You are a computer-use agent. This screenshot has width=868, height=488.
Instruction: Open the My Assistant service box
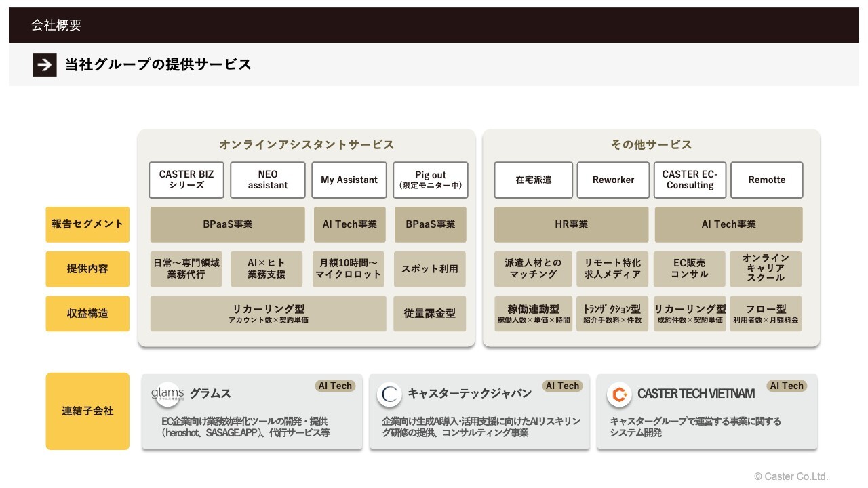point(349,180)
